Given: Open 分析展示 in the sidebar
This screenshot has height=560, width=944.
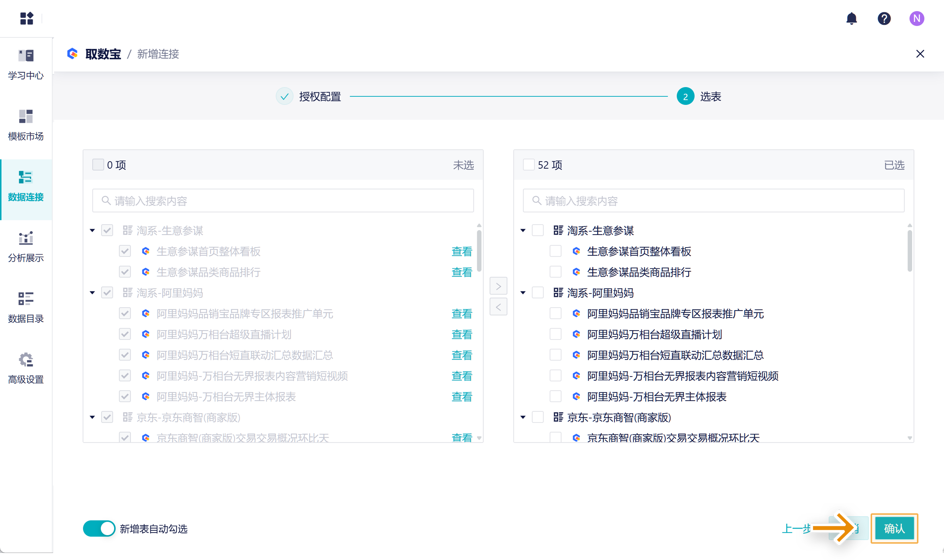Looking at the screenshot, I should pos(26,247).
